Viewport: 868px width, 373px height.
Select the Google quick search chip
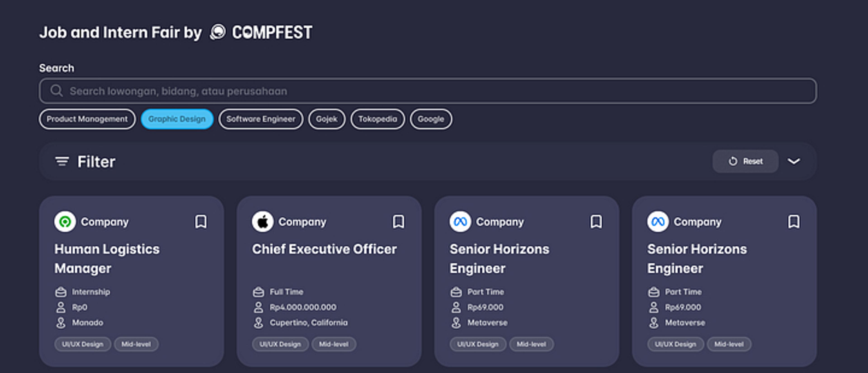click(x=431, y=119)
